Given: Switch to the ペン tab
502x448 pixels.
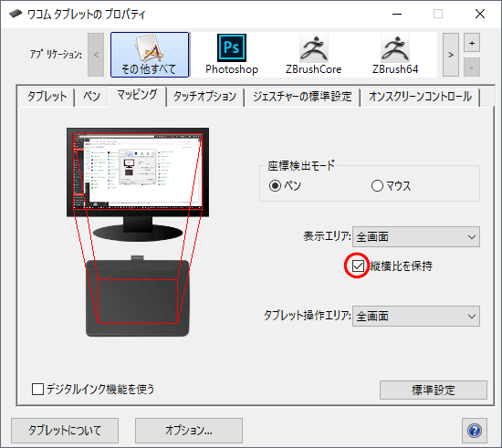Looking at the screenshot, I should [x=91, y=97].
